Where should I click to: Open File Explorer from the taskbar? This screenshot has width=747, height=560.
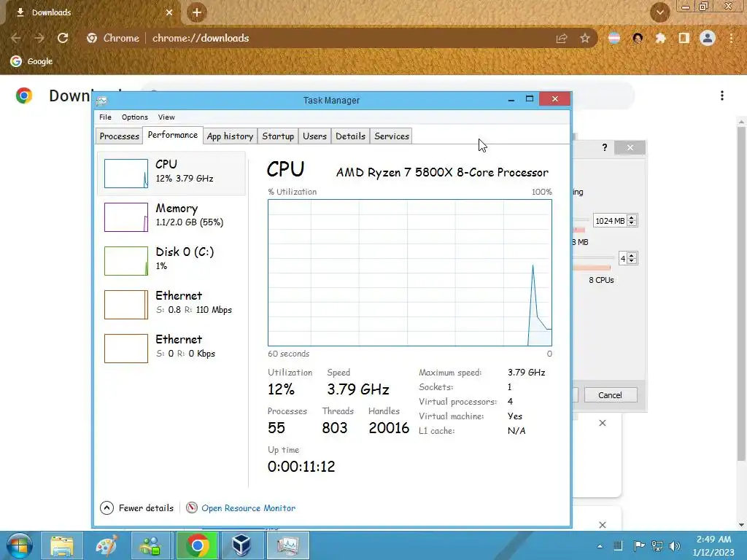click(63, 545)
